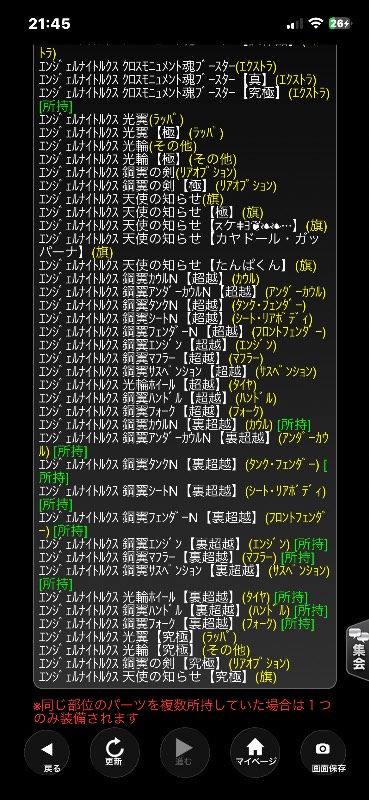Image resolution: width=369 pixels, height=800 pixels.
Task: Select 光翼【極】(ラッパ) row
Action: coord(131,133)
